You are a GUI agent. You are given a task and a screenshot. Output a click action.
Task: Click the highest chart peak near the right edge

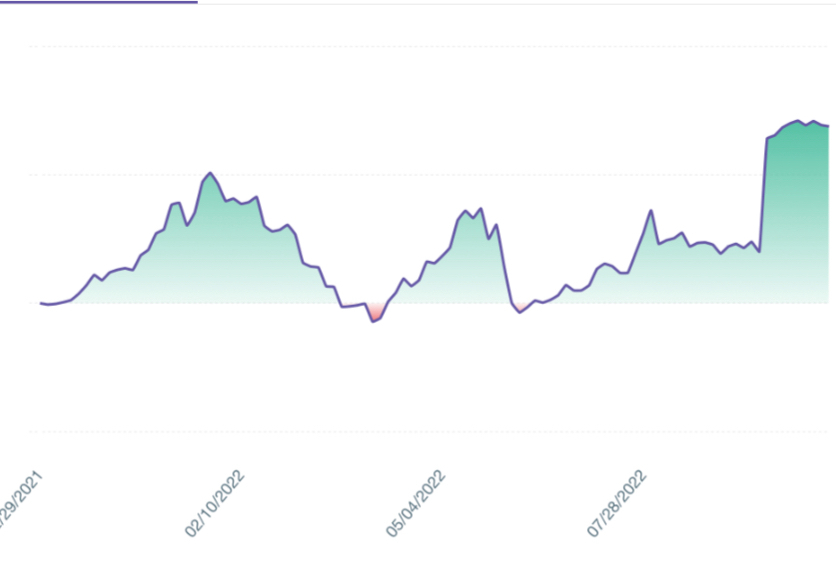tap(798, 121)
